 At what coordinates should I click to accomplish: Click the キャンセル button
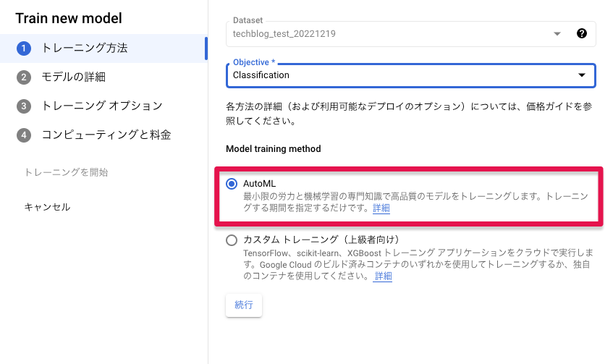[x=47, y=207]
